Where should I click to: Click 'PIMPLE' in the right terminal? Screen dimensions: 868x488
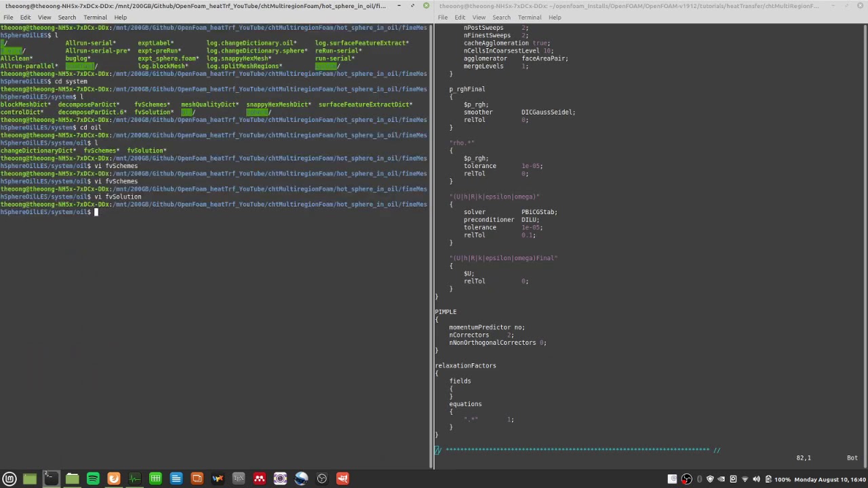tap(446, 312)
